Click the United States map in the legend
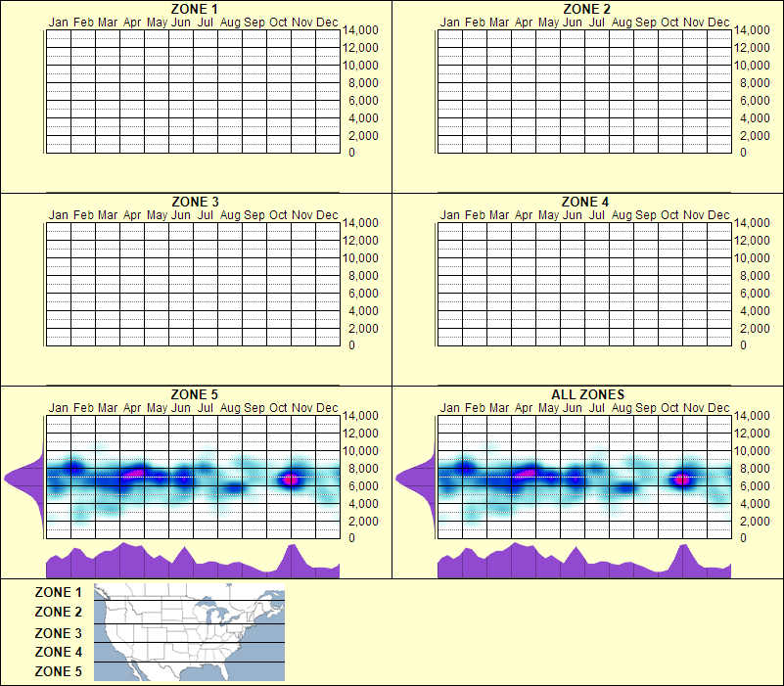 (188, 631)
